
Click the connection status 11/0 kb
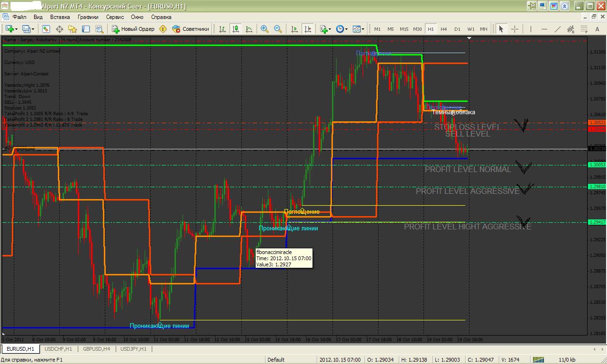click(567, 360)
